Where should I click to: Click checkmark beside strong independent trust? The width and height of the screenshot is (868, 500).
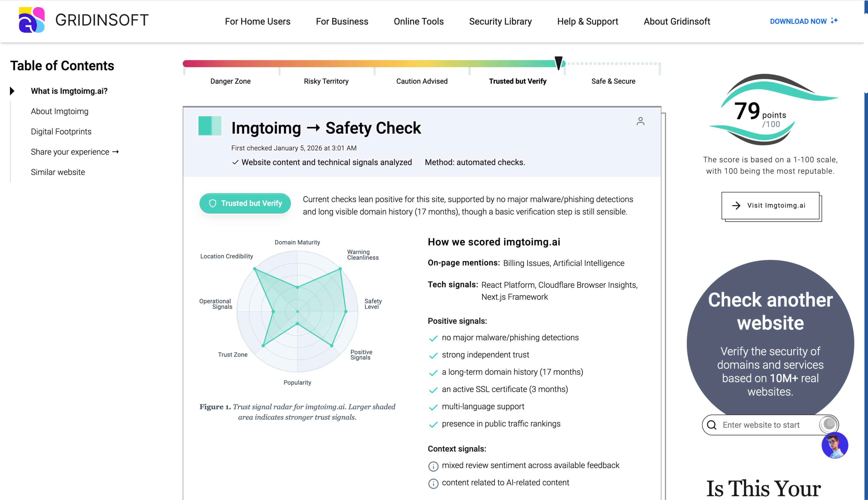(x=433, y=355)
